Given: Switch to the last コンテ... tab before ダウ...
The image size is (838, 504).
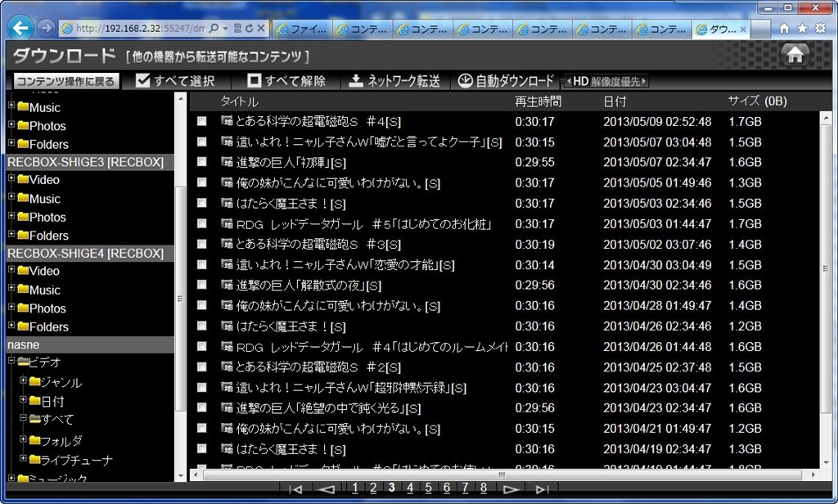Looking at the screenshot, I should pyautogui.click(x=661, y=29).
